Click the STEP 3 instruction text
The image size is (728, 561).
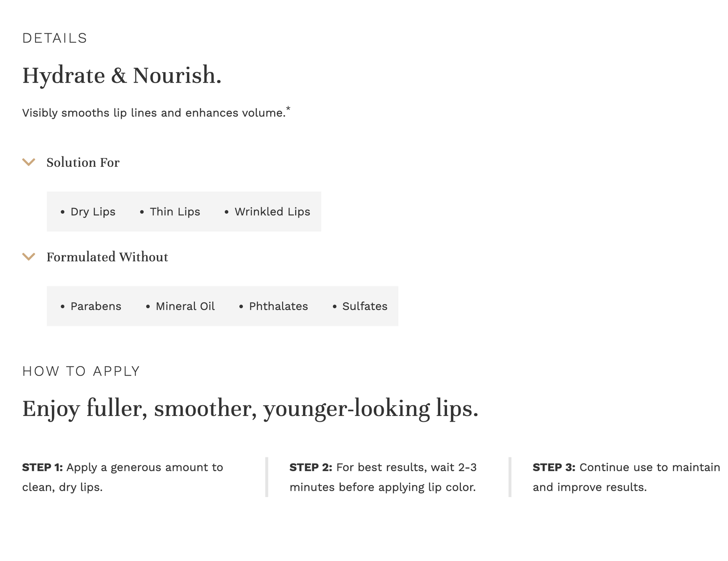626,477
